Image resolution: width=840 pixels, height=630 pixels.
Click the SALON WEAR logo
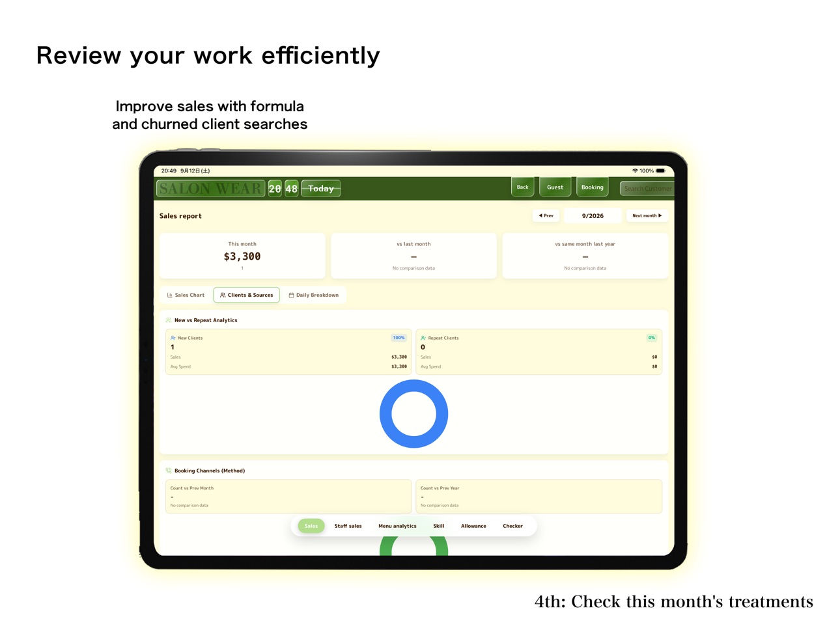pyautogui.click(x=210, y=189)
